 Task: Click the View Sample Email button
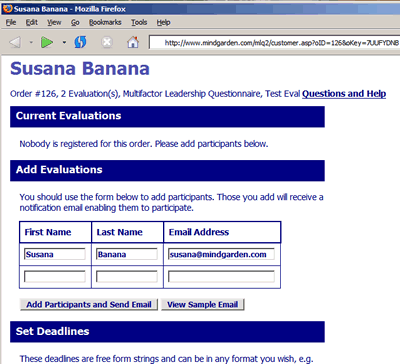pyautogui.click(x=203, y=305)
